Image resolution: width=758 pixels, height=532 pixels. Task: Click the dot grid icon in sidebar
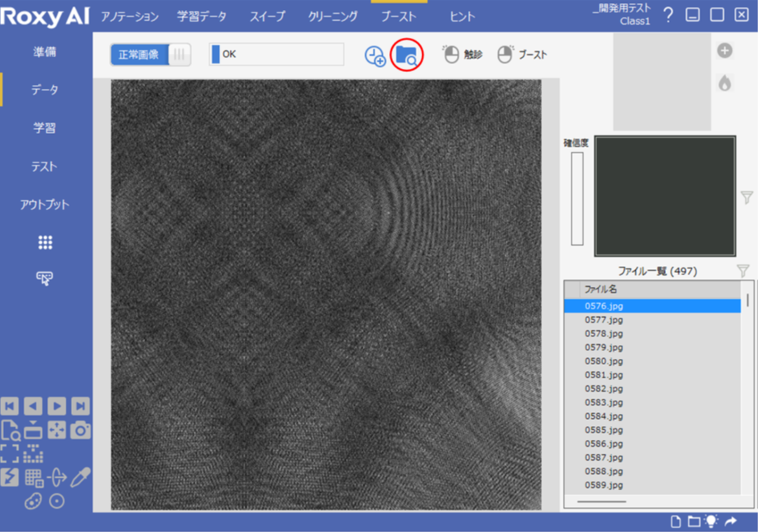coord(45,243)
